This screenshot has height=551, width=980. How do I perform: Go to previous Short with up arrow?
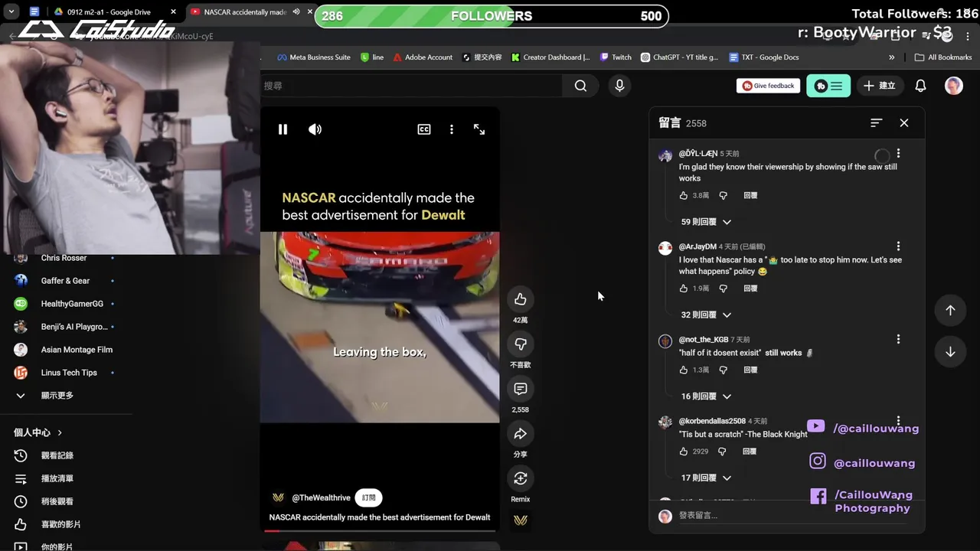tap(950, 310)
